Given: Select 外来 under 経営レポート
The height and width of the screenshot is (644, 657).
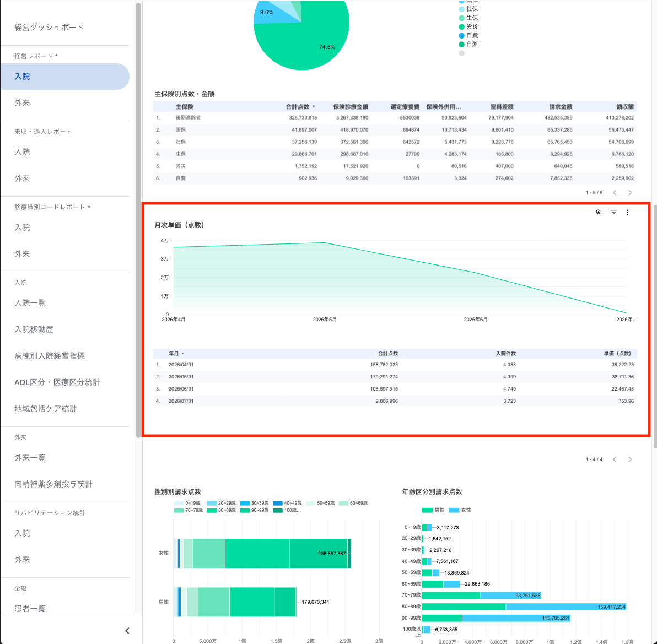Looking at the screenshot, I should click(x=22, y=103).
